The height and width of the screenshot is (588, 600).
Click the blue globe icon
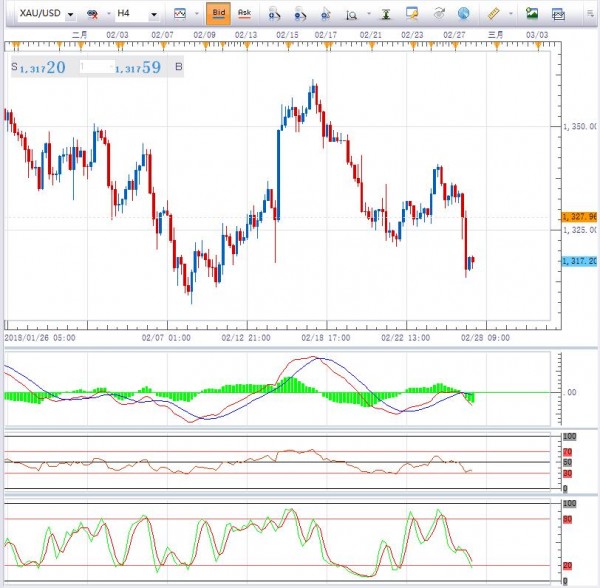pos(463,14)
